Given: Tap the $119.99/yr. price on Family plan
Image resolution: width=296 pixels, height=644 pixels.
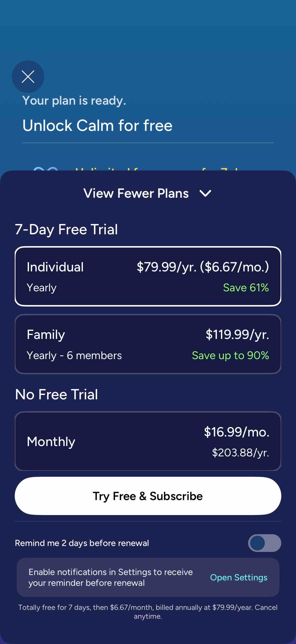Looking at the screenshot, I should coord(237,335).
